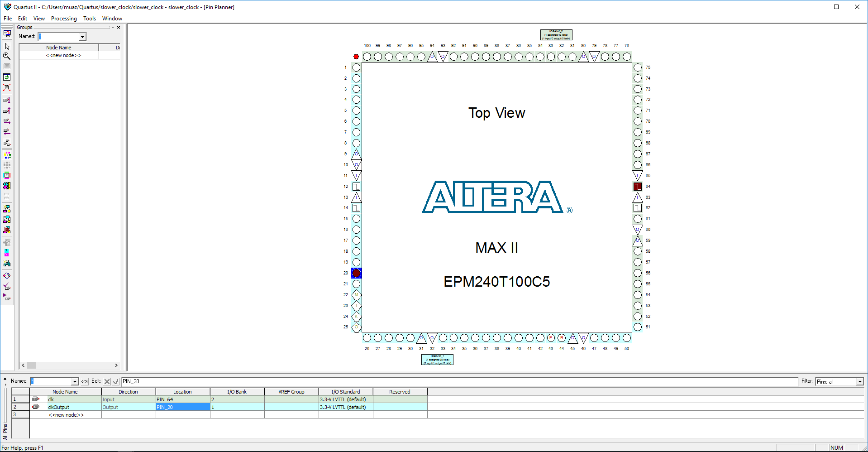Select dark red pin 64 on chip
868x452 pixels.
pos(637,187)
